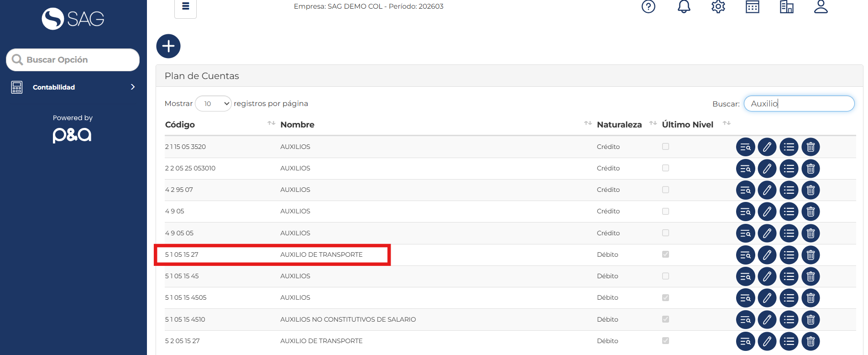Toggle Último Nivel checkbox for AUXILIOS NO CONSTITUTIVOS DE SALARIO
The image size is (868, 355).
pyautogui.click(x=665, y=319)
